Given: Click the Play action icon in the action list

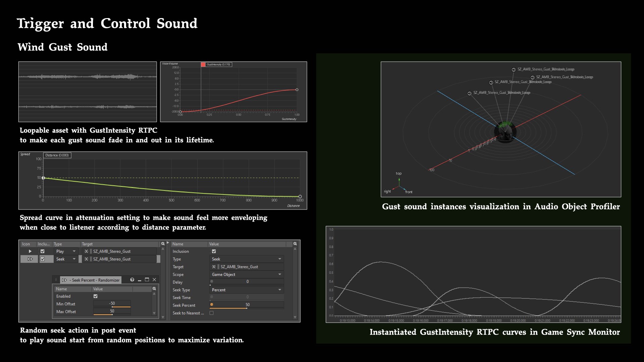Looking at the screenshot, I should pyautogui.click(x=30, y=251).
